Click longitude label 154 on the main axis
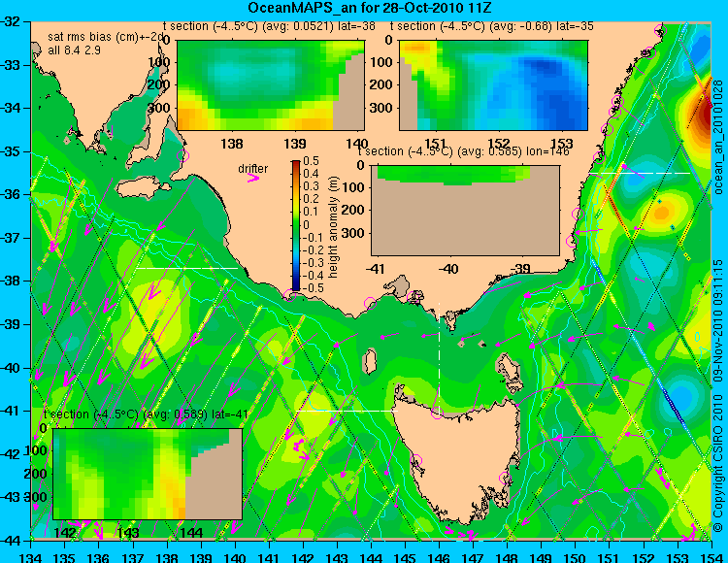Image resolution: width=728 pixels, height=563 pixels. click(711, 557)
